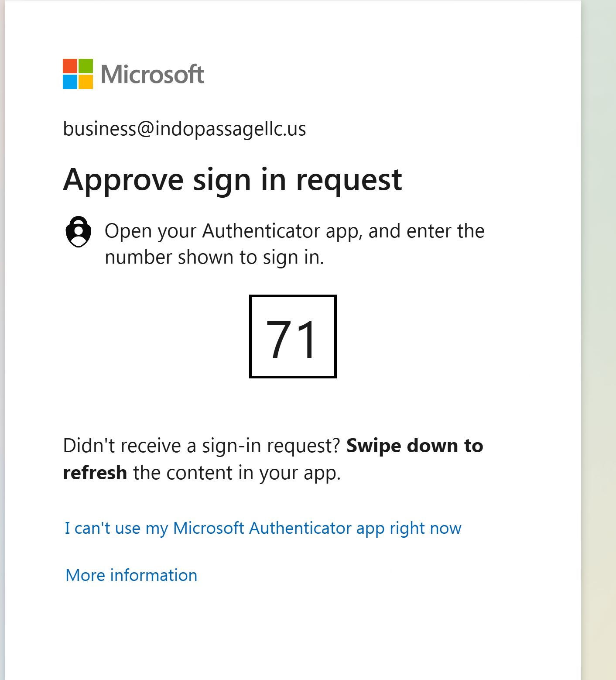Click the Authenticator lock icon
This screenshot has height=680, width=616.
pyautogui.click(x=79, y=232)
